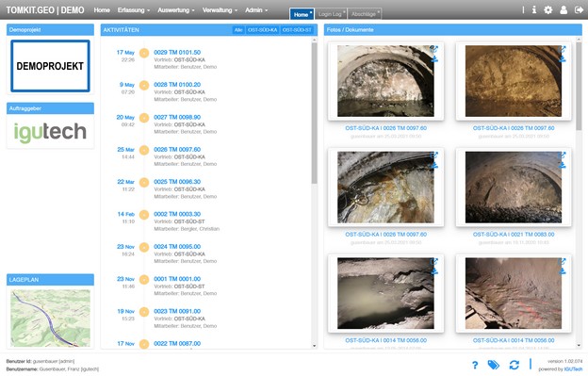
Task: Open activity 0001 TM 0001.00
Action: (177, 279)
